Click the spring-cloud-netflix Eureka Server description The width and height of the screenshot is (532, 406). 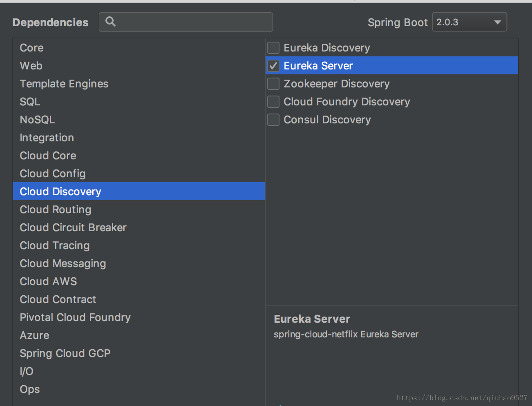click(346, 334)
